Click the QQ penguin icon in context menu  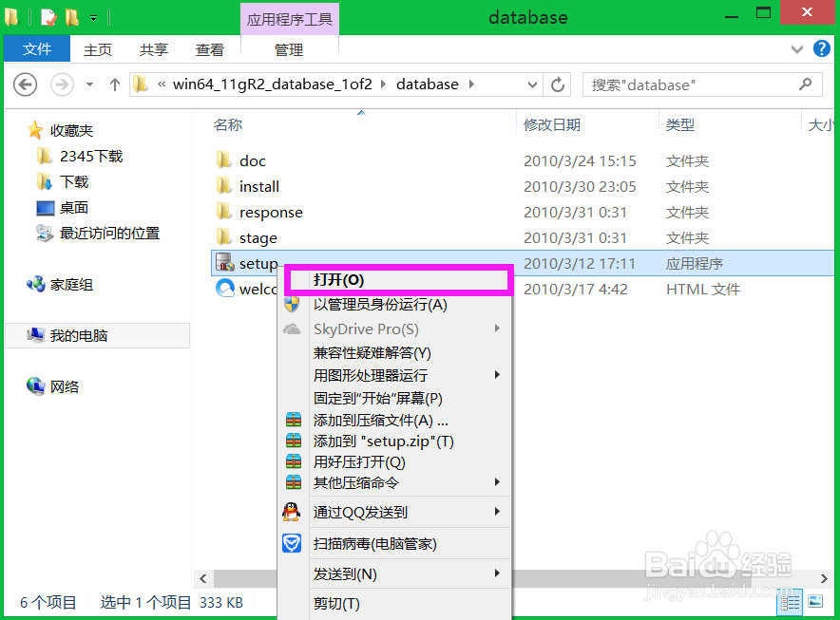[x=291, y=512]
